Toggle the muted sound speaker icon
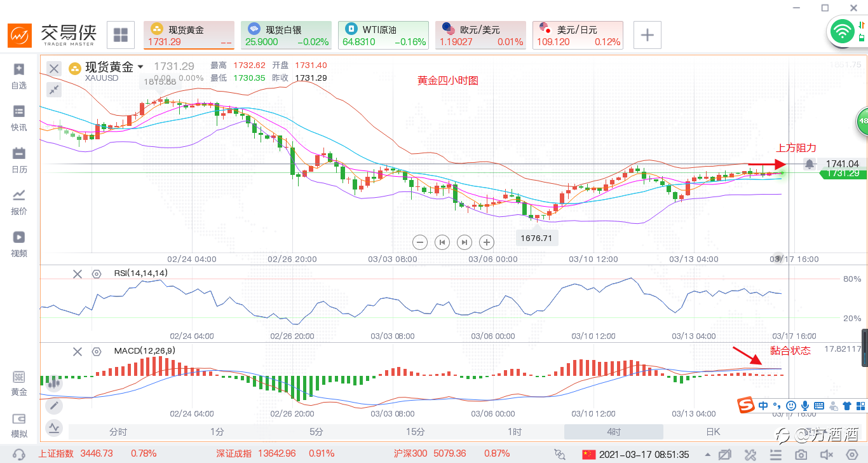Image resolution: width=868 pixels, height=463 pixels. pos(827,454)
